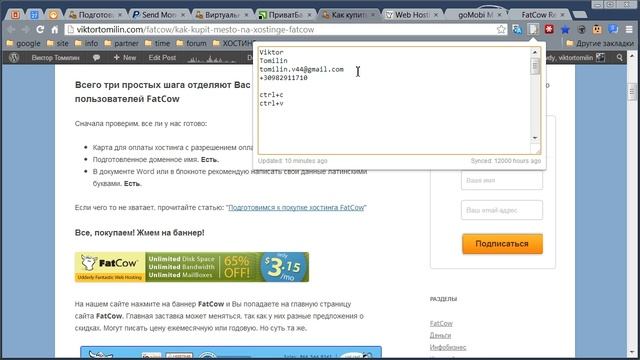Open the red asterisk extension
This screenshot has height=360, width=640.
(549, 29)
